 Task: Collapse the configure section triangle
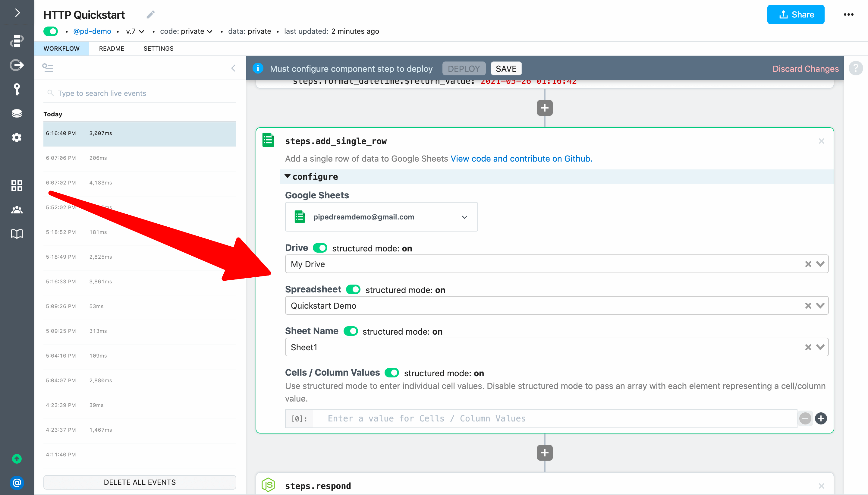(288, 176)
